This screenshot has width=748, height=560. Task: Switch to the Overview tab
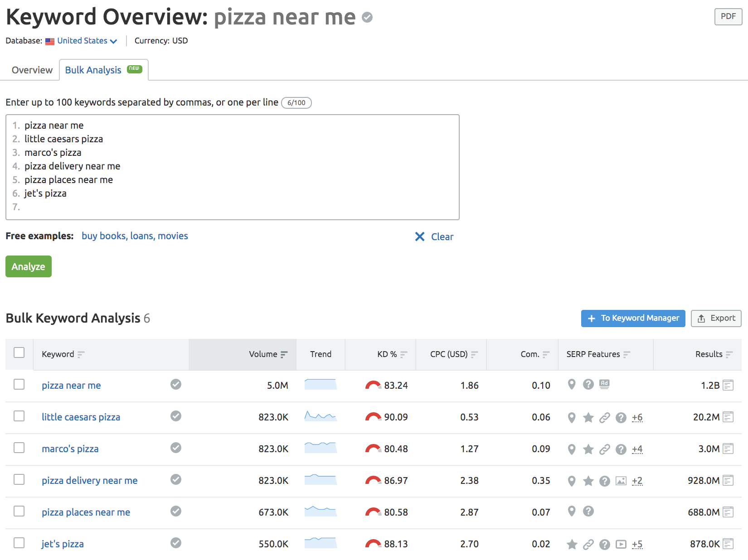(32, 70)
